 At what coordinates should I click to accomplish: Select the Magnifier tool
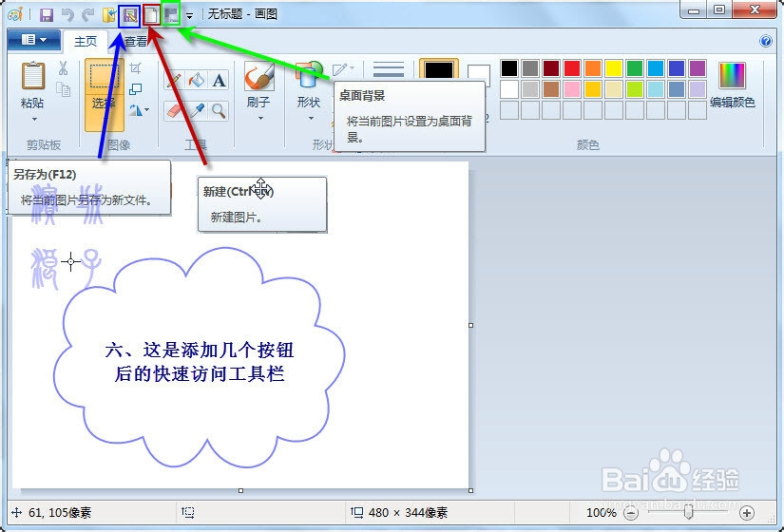point(219,110)
